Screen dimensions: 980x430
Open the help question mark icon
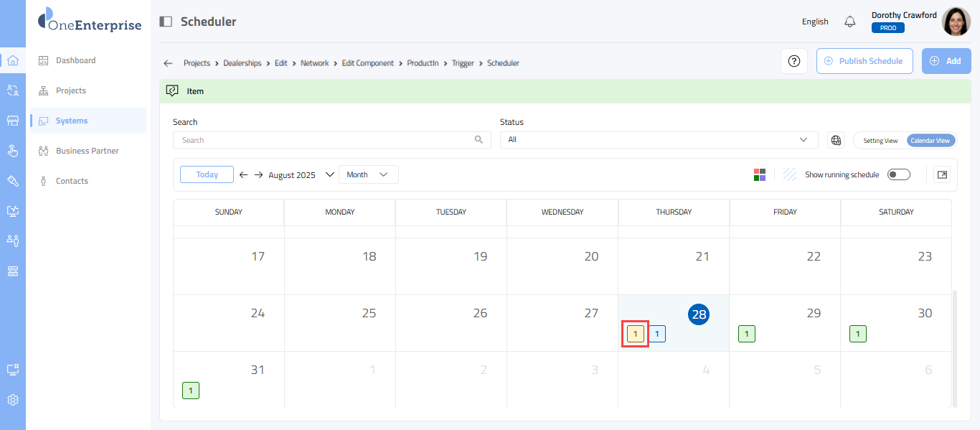(794, 61)
